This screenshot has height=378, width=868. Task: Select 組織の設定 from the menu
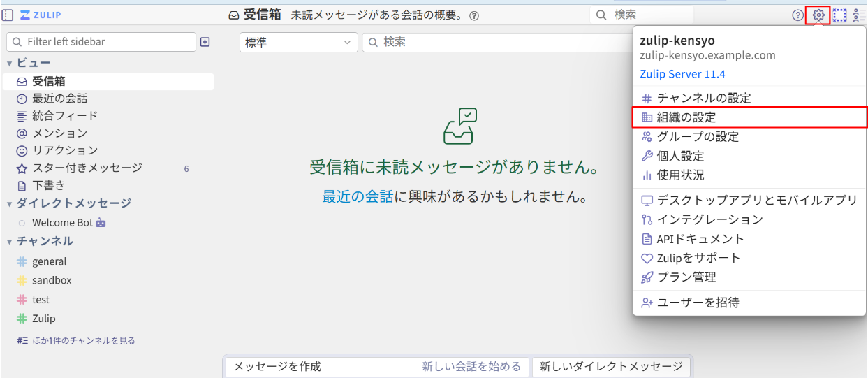point(686,117)
